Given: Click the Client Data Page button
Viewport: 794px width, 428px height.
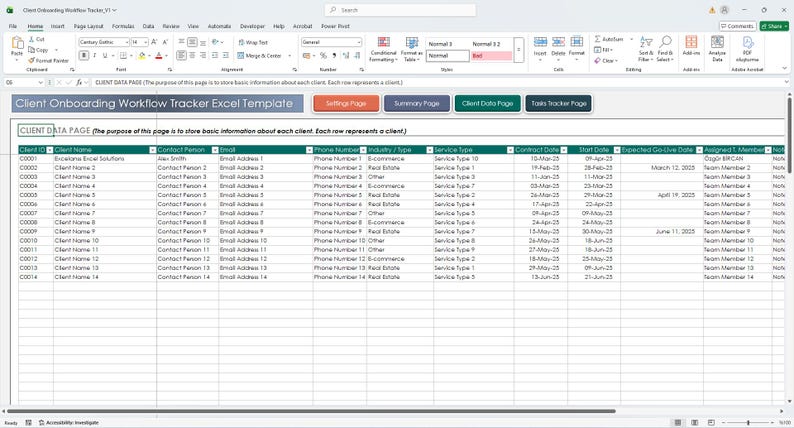Looking at the screenshot, I should pos(487,103).
